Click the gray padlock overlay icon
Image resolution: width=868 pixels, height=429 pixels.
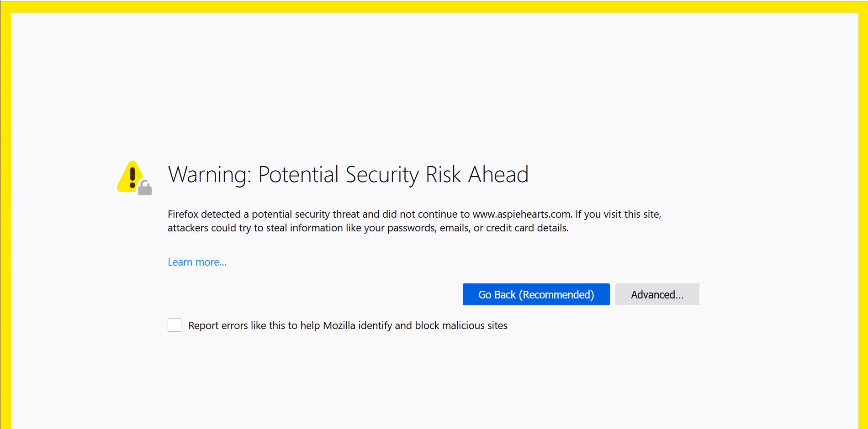[145, 188]
